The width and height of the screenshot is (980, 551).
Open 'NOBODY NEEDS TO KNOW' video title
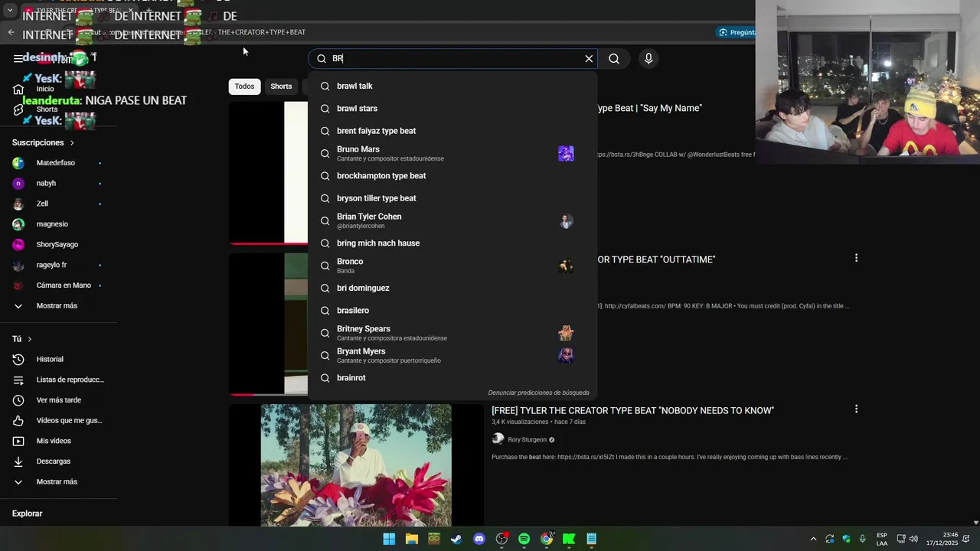click(x=632, y=411)
